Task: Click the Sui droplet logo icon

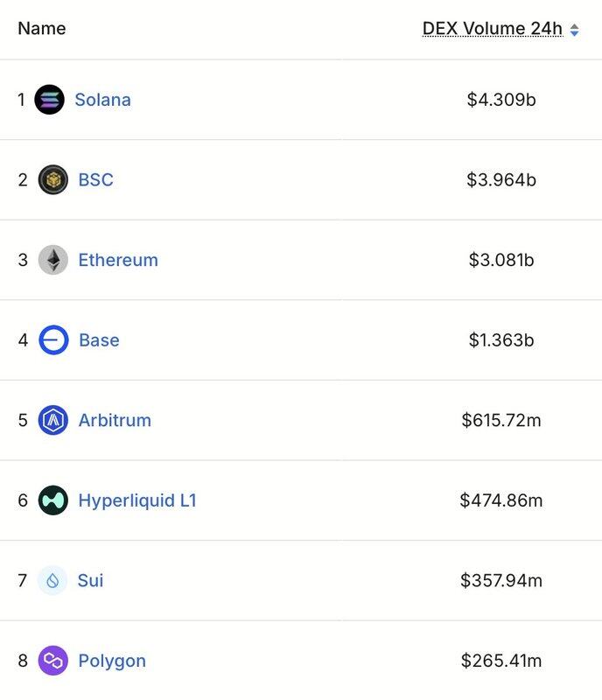Action: (x=53, y=580)
